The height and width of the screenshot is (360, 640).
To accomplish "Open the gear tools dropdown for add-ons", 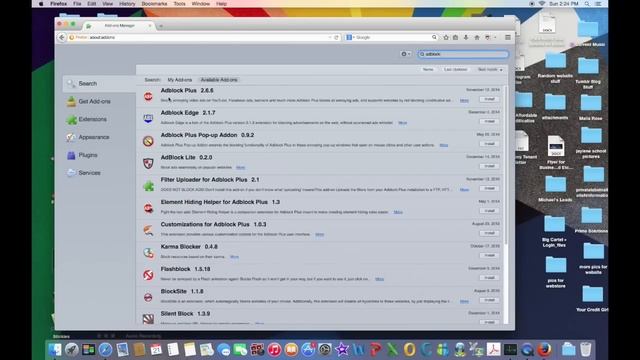I will 405,54.
